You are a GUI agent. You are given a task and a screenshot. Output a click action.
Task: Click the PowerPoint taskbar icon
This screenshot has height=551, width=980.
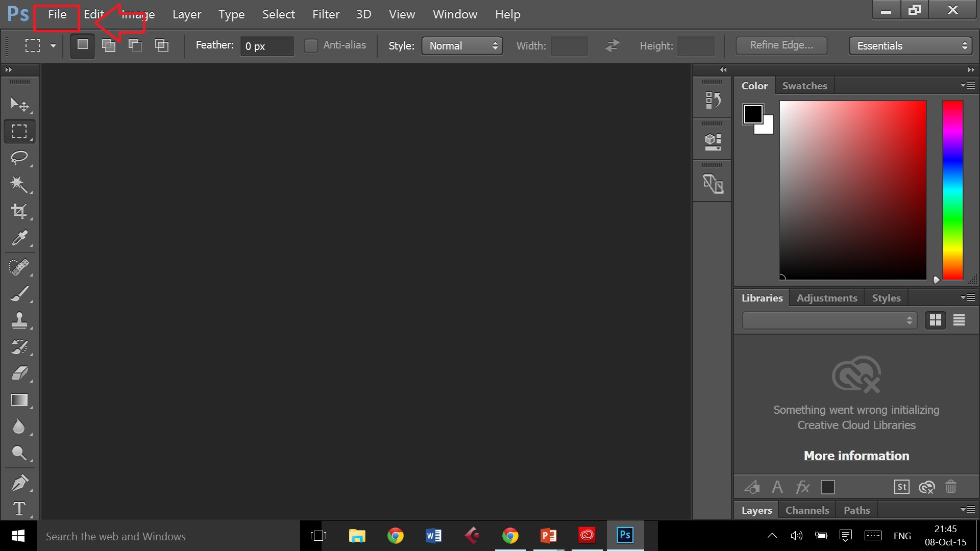[x=549, y=536]
